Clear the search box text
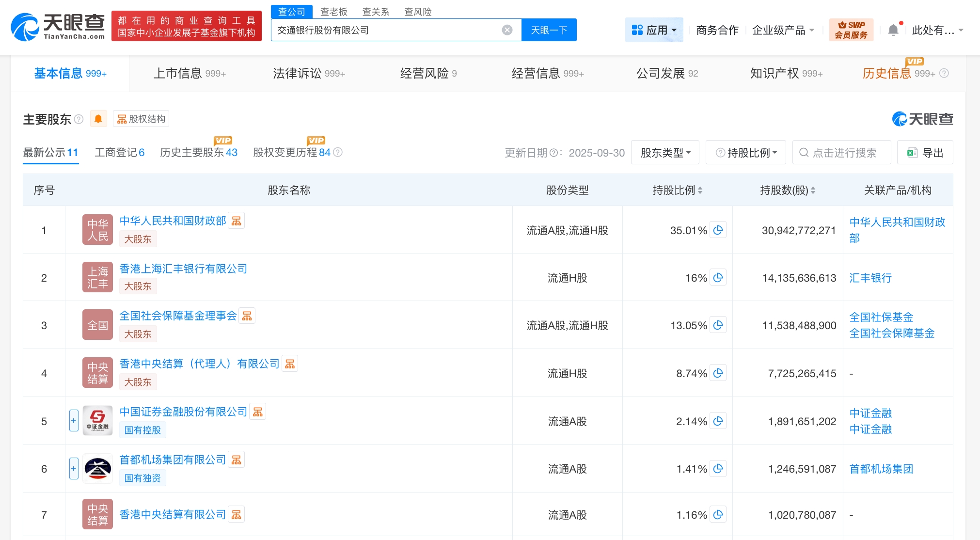980x540 pixels. 507,30
